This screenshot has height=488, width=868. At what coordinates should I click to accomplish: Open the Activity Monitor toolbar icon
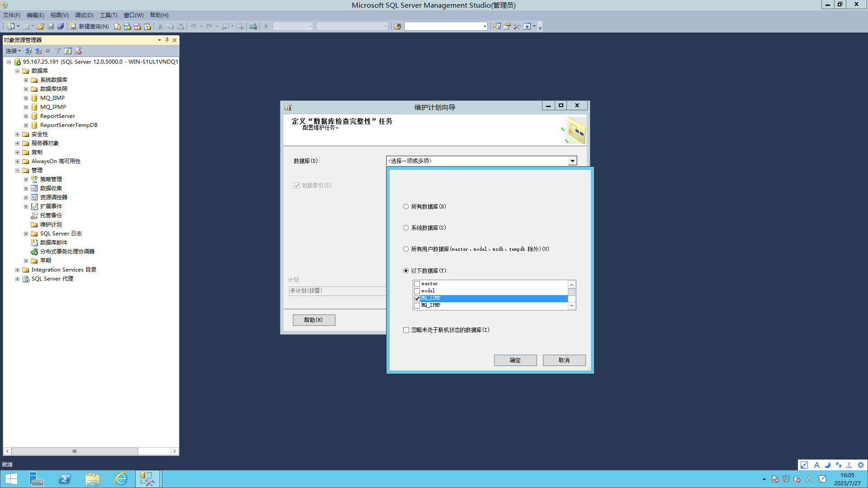[253, 26]
